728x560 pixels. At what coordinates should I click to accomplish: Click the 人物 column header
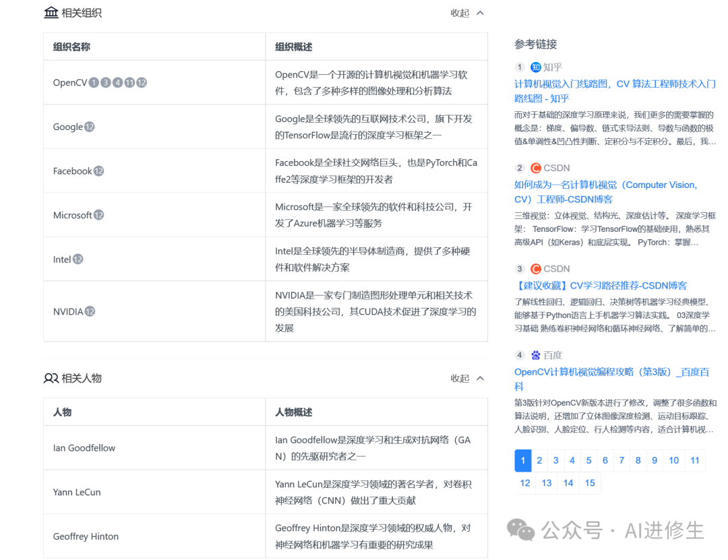(154, 412)
